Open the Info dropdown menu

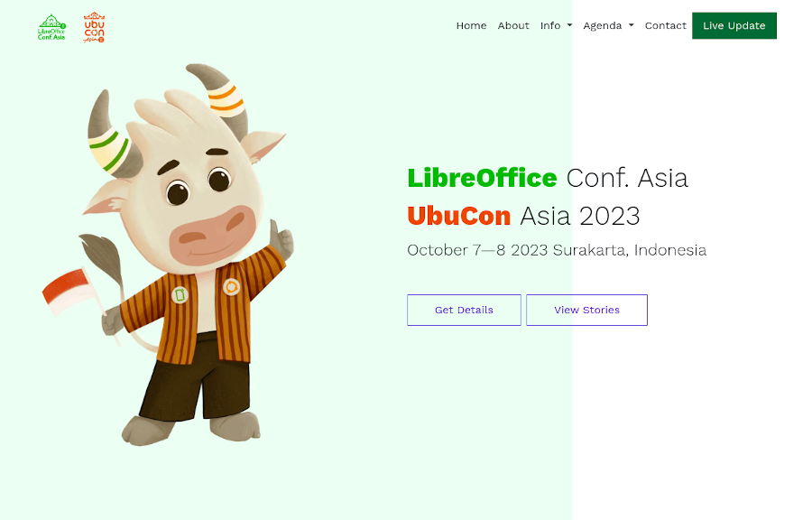point(556,25)
